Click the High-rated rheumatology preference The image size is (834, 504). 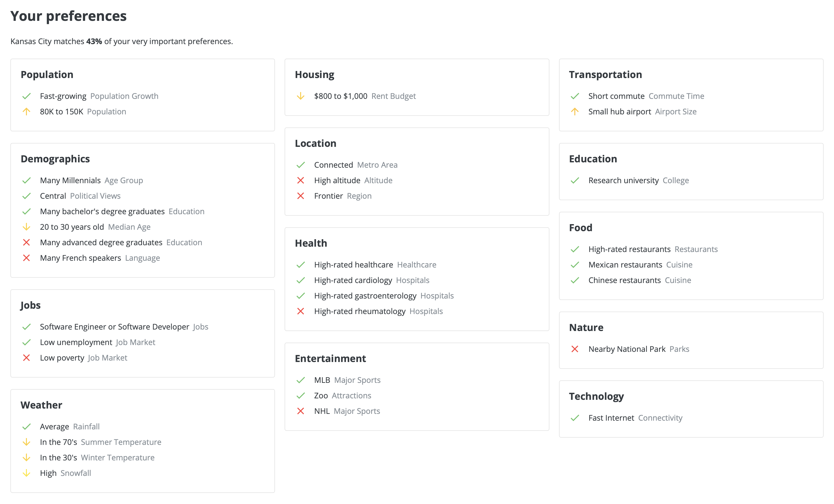point(360,311)
